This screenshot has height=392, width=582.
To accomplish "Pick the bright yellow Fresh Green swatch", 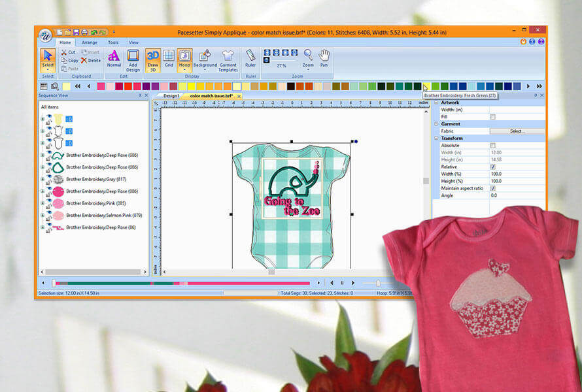I will pos(426,86).
